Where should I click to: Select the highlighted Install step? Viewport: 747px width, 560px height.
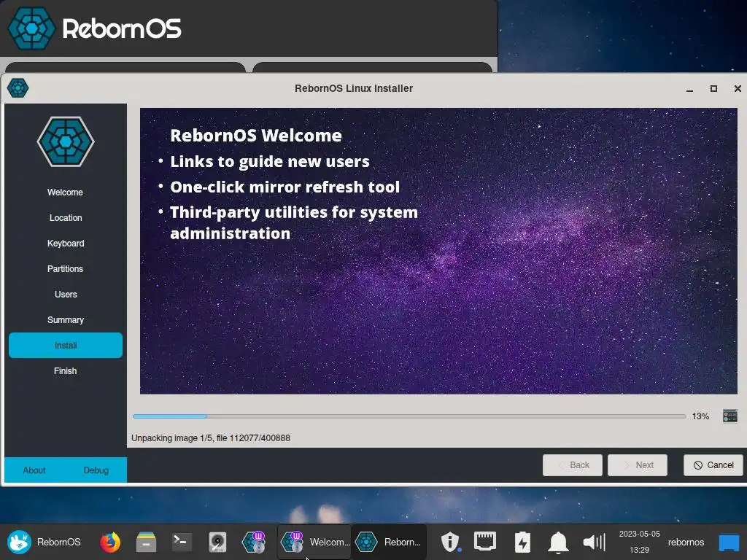coord(65,345)
